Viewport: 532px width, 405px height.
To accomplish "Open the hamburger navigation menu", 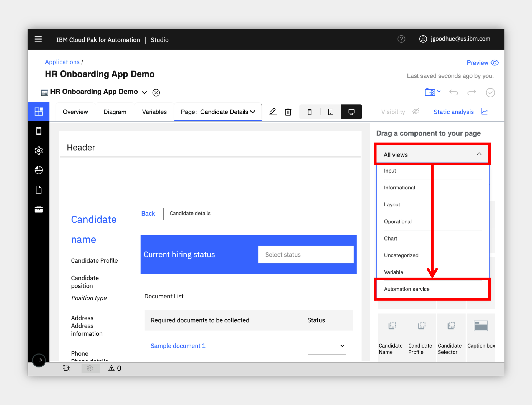I will point(38,39).
